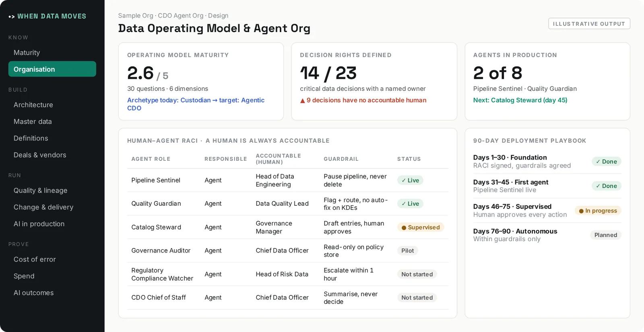Click the Pilot badge for Governance Auditor

coord(407,251)
